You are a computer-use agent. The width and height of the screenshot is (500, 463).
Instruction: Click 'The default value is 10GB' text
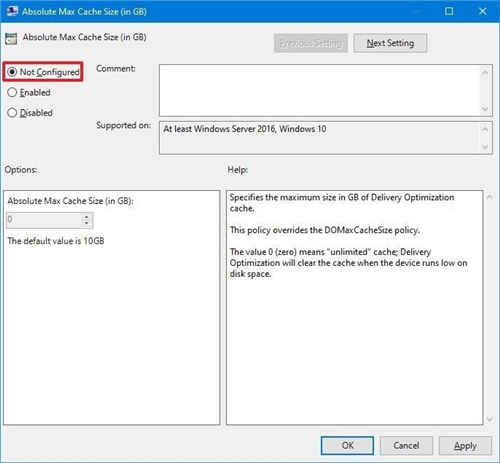56,241
